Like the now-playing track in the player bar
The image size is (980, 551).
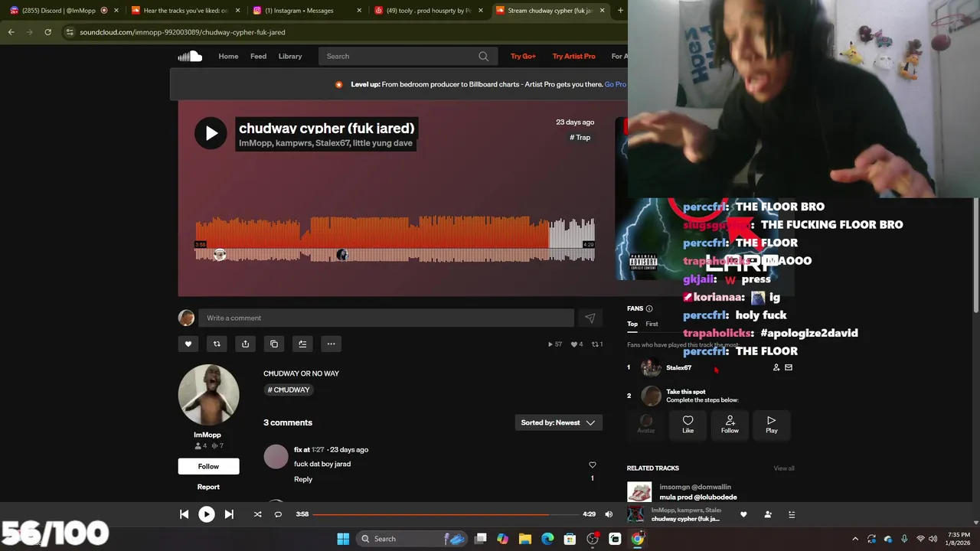[x=743, y=514]
